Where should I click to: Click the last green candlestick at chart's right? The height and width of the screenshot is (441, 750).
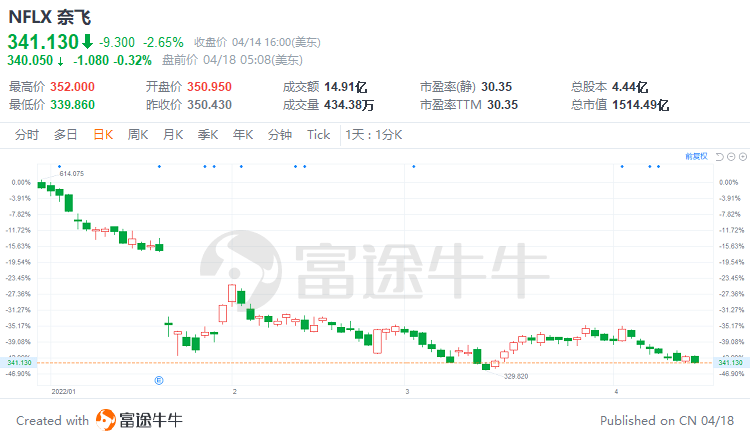tap(695, 359)
